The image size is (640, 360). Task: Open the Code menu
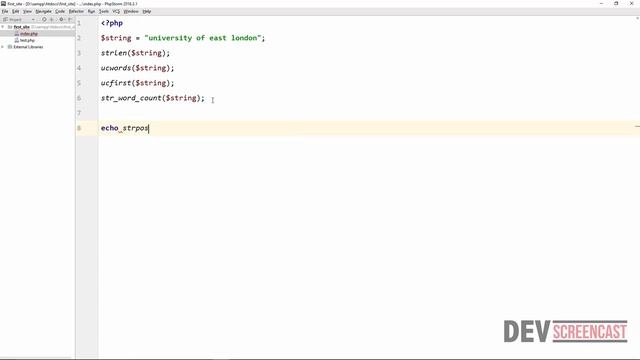click(x=60, y=11)
